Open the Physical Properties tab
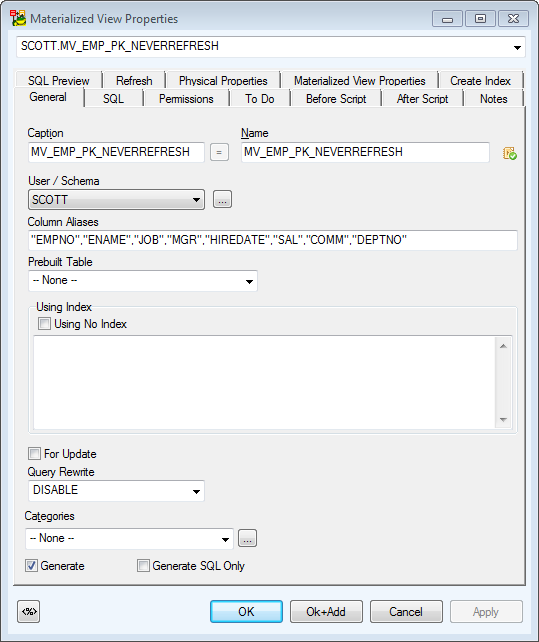This screenshot has height=642, width=539. 223,81
